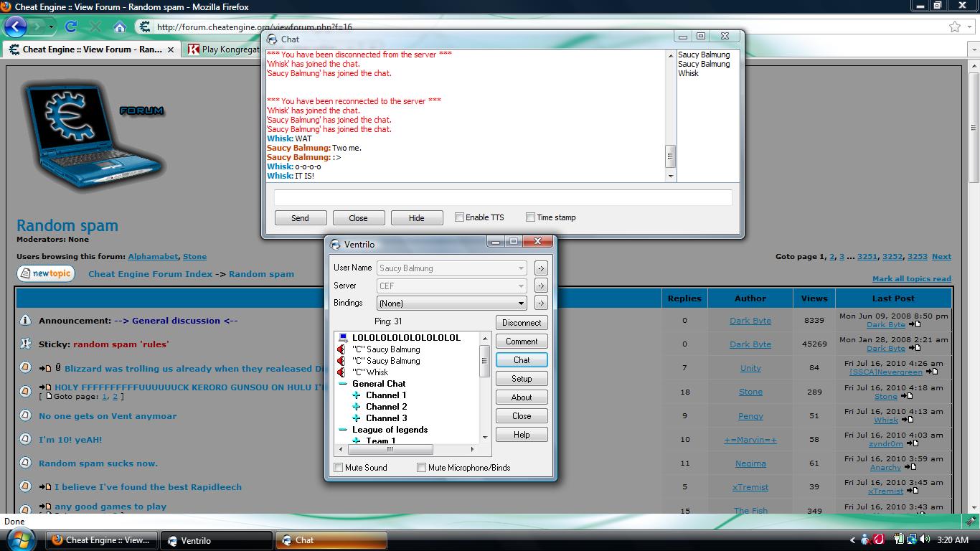Click the volume speaker tray icon
Viewport: 980px width, 551px height.
925,540
